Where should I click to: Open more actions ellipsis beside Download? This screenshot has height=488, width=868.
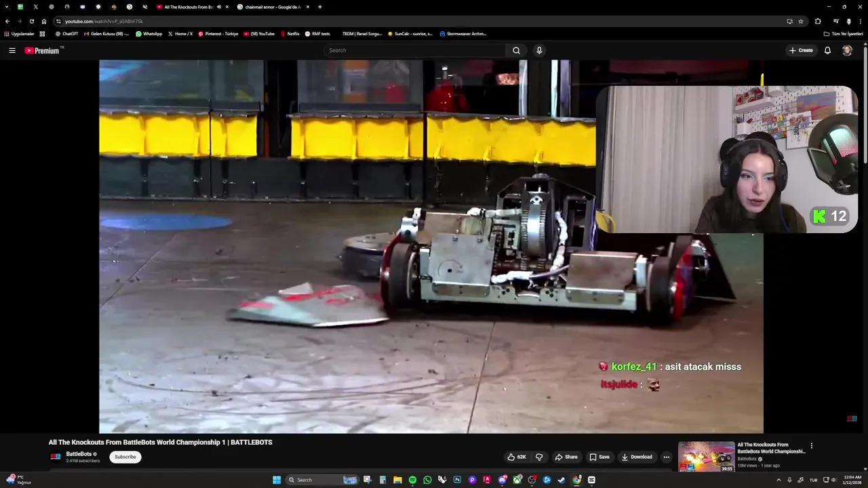(x=667, y=457)
